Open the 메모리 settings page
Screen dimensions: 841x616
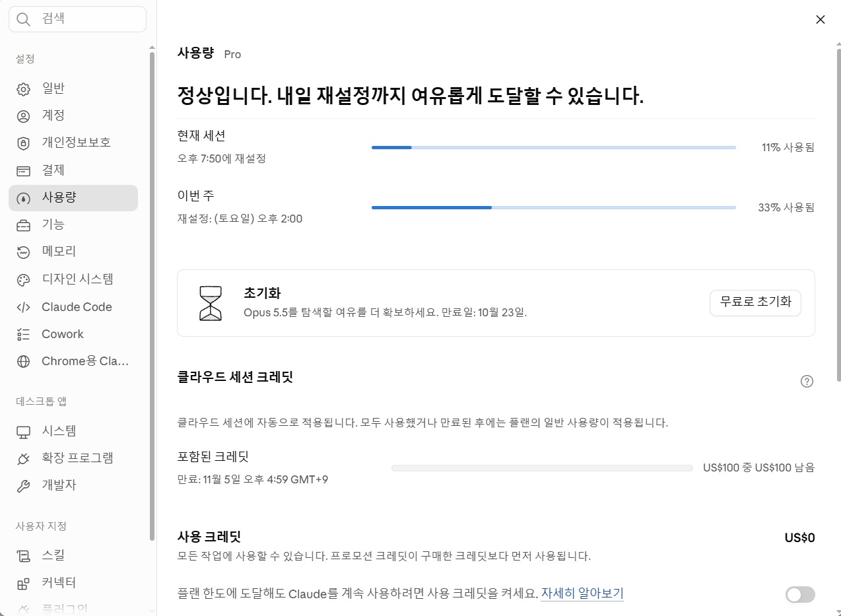[x=73, y=252]
